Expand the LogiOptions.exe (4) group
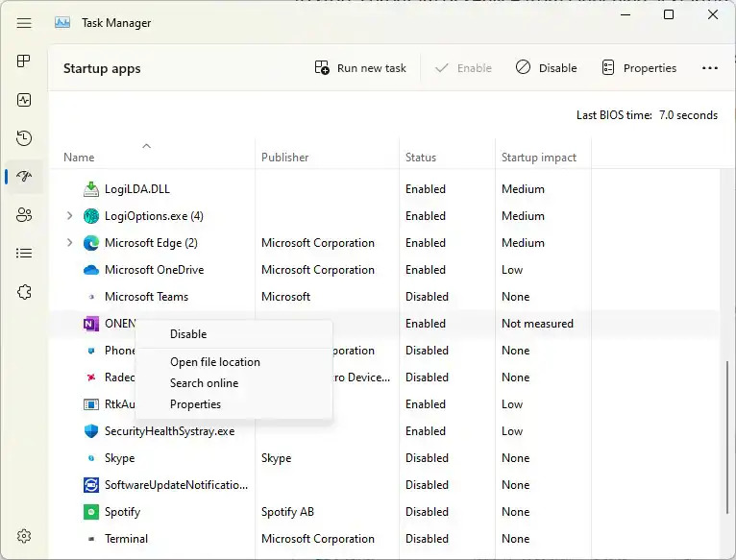 pyautogui.click(x=69, y=216)
